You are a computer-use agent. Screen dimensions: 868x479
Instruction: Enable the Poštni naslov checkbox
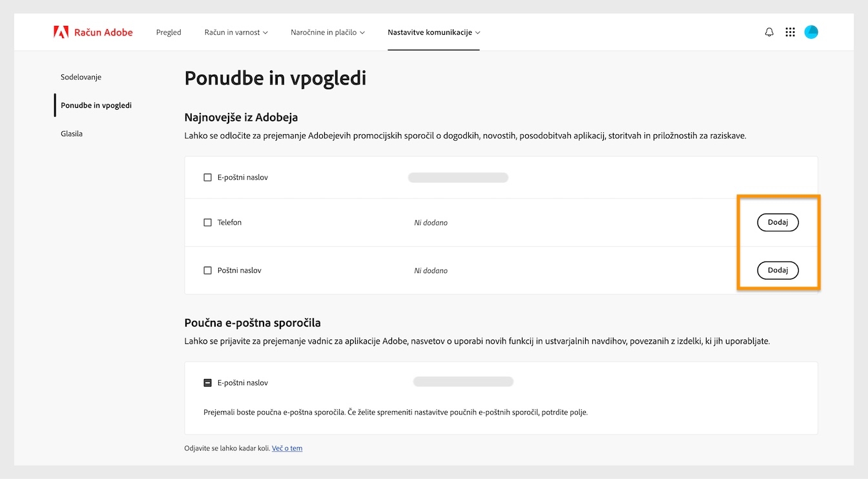[207, 270]
